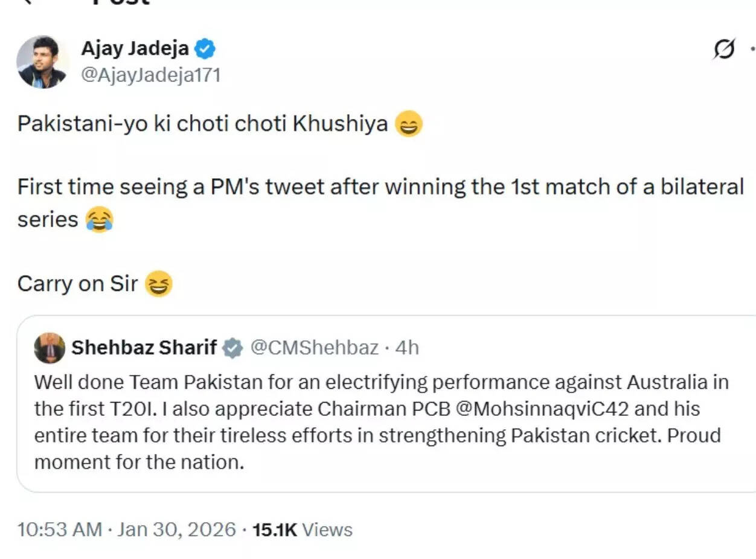The height and width of the screenshot is (559, 756).
Task: Click Ajay Jadeja's blue verified badge
Action: coord(205,50)
